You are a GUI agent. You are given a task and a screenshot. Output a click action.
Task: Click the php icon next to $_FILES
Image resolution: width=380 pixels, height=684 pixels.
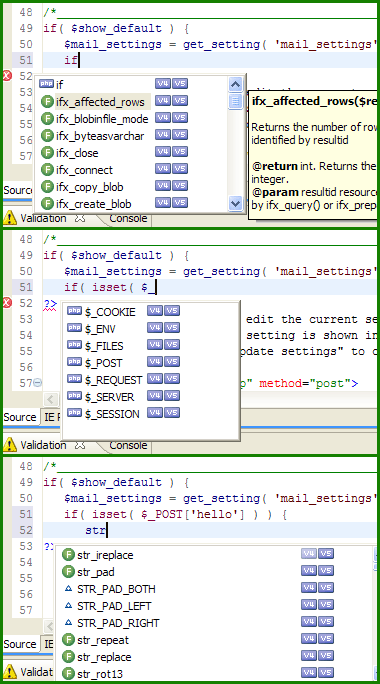75,345
